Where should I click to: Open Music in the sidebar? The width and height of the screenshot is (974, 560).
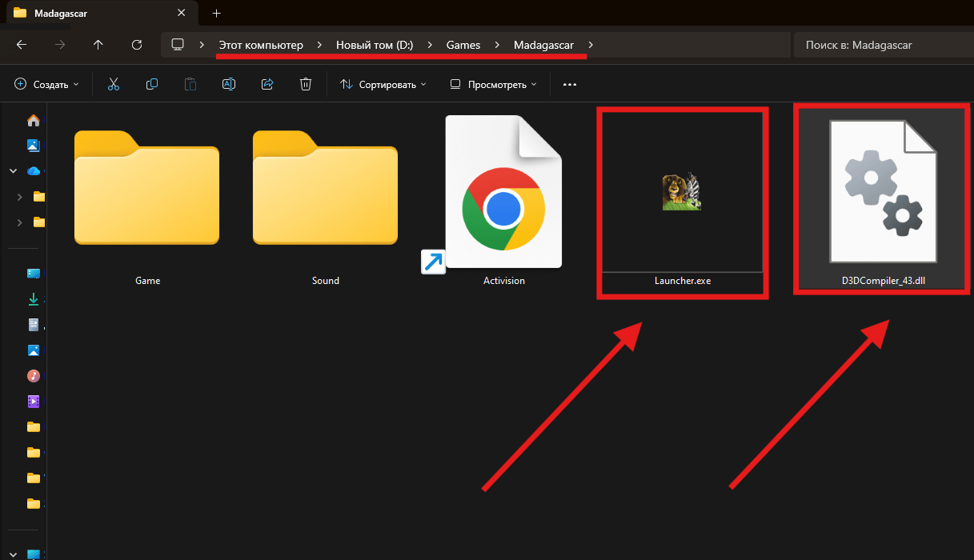pos(34,376)
